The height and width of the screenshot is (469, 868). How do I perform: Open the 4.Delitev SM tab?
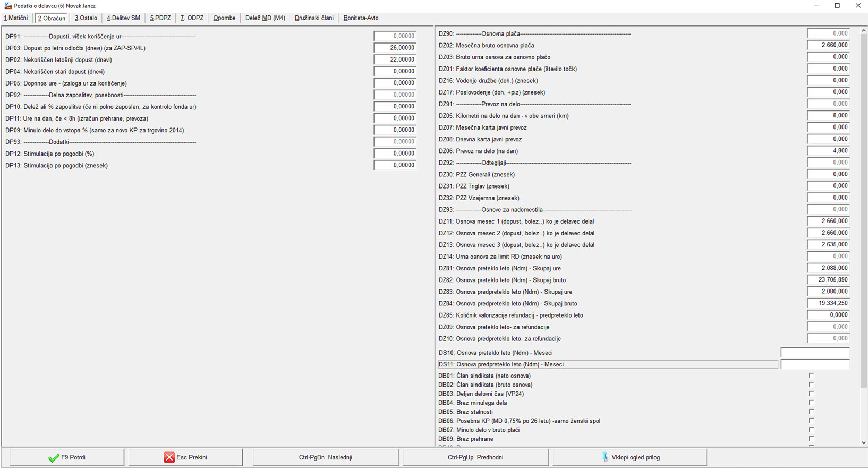[x=124, y=18]
